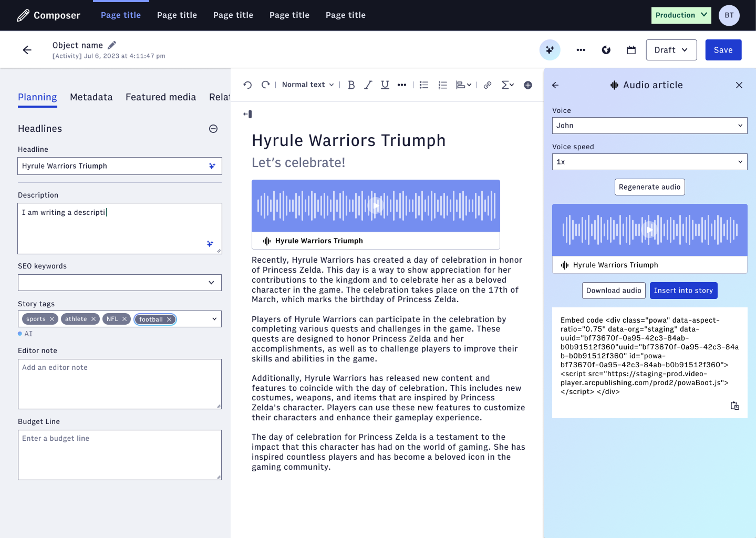Screen dimensions: 756x538
Task: Remove the sports story tag
Action: (x=52, y=319)
